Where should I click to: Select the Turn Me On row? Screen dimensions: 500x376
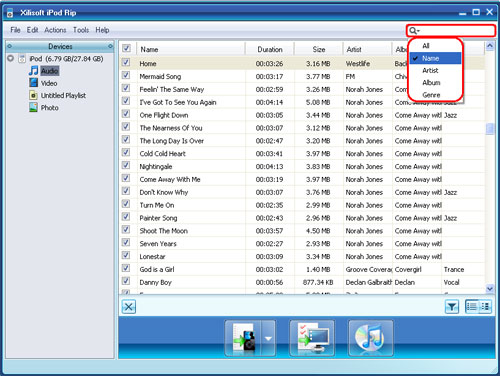pyautogui.click(x=302, y=205)
